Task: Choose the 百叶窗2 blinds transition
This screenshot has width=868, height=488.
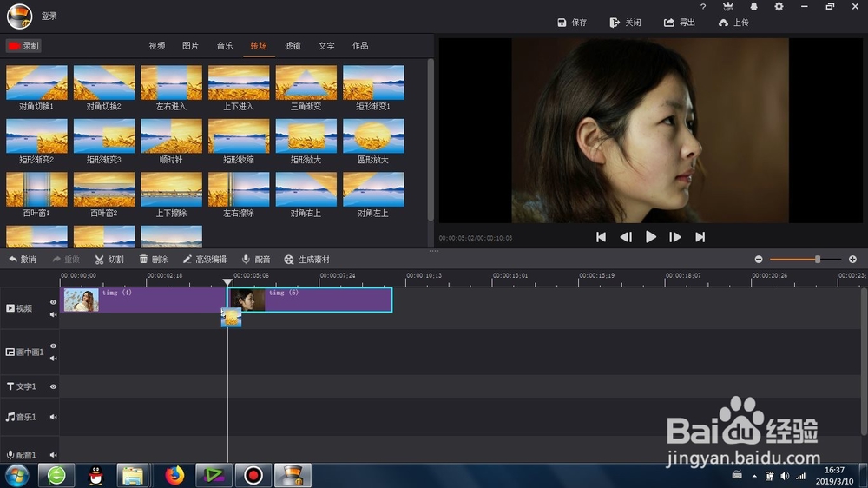Action: (104, 189)
